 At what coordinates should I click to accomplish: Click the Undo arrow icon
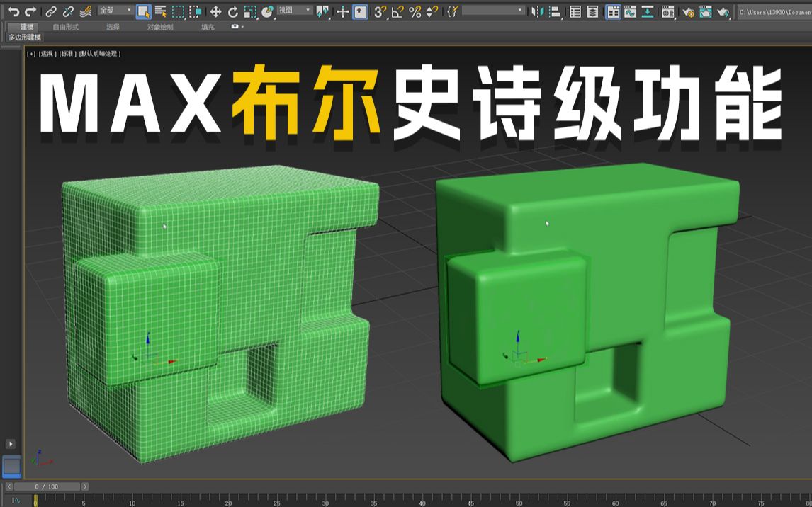(13, 10)
